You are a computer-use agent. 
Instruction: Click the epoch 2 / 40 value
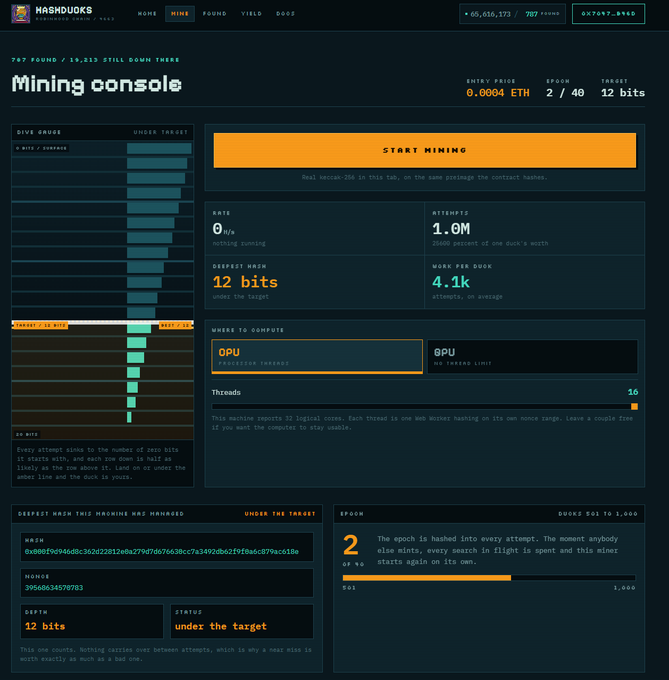coord(565,93)
